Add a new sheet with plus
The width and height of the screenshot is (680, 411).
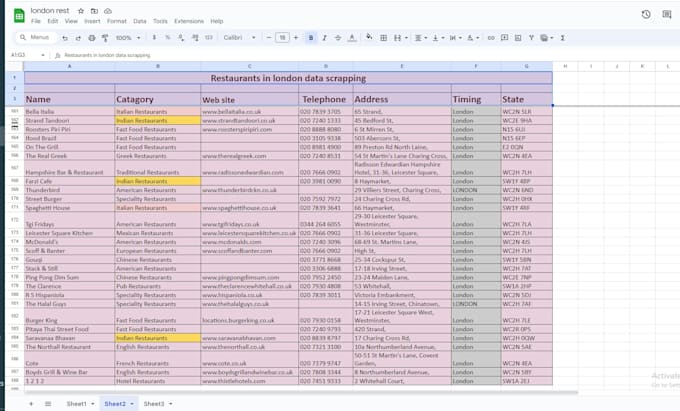tap(31, 404)
